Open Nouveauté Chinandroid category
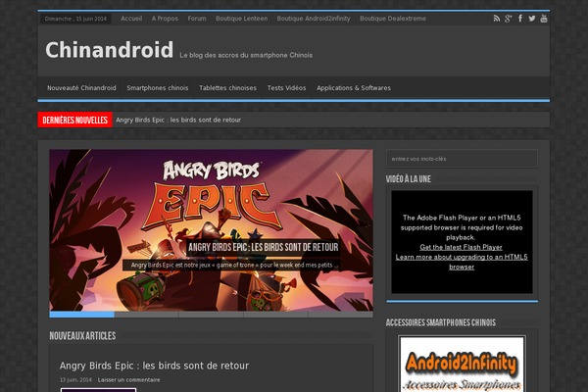Screen dimensions: 588x392 tap(81, 88)
